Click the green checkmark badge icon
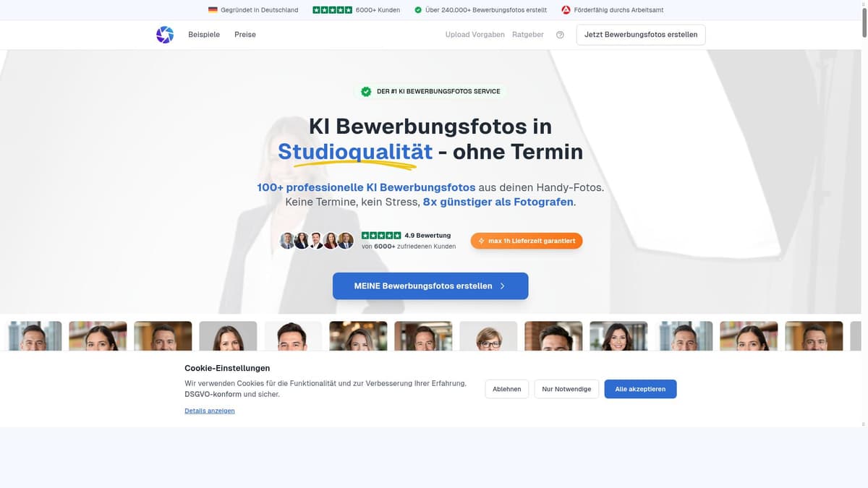 [x=366, y=92]
